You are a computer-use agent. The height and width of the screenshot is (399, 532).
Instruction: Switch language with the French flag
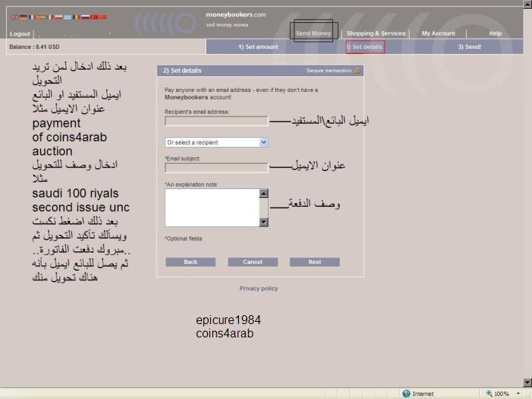(x=32, y=17)
